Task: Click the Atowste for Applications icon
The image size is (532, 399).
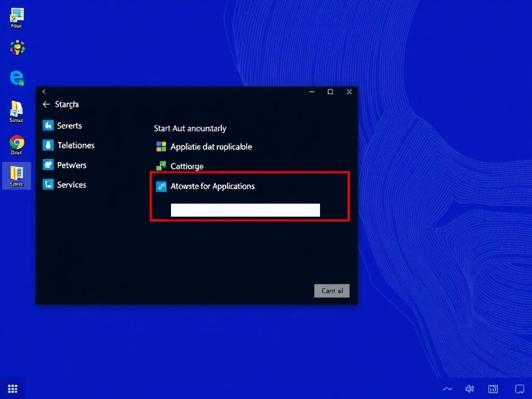Action: coord(161,187)
